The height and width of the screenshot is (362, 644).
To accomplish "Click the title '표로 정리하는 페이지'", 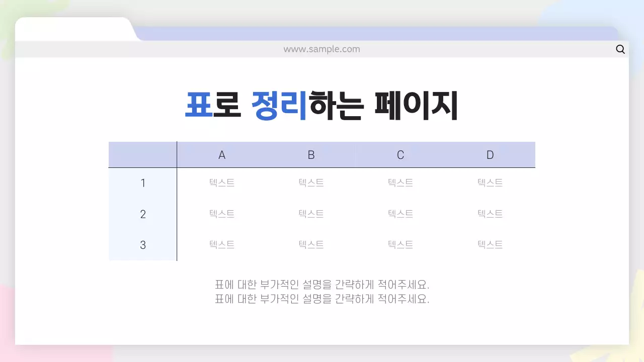I will [x=321, y=106].
